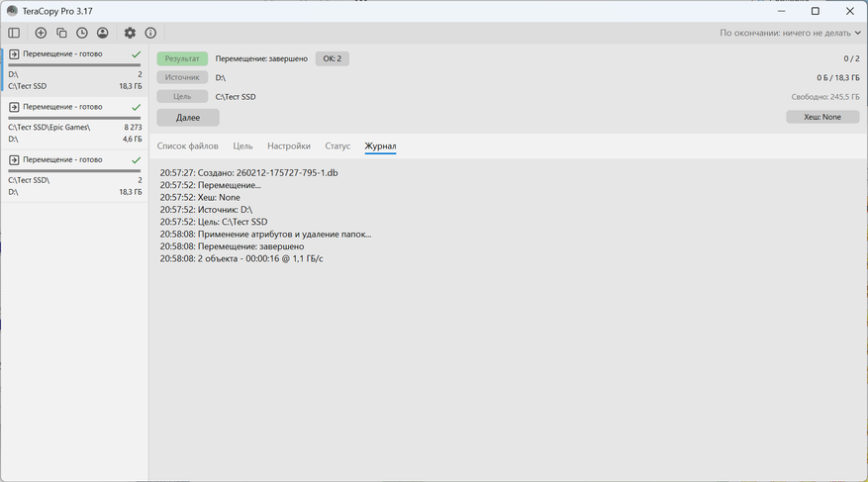This screenshot has width=868, height=482.
Task: Click 'Свободно: 245,5 ГБ' text
Action: pos(824,97)
